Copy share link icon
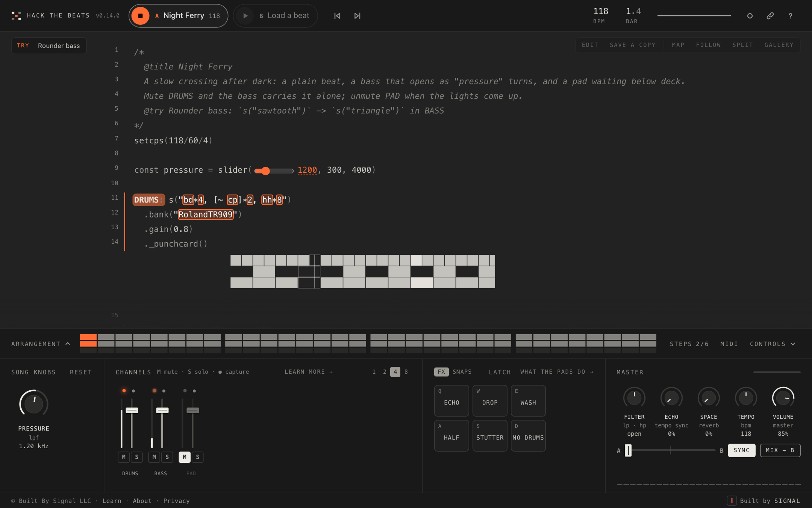Screen dimensions: 812x508 (x=770, y=16)
